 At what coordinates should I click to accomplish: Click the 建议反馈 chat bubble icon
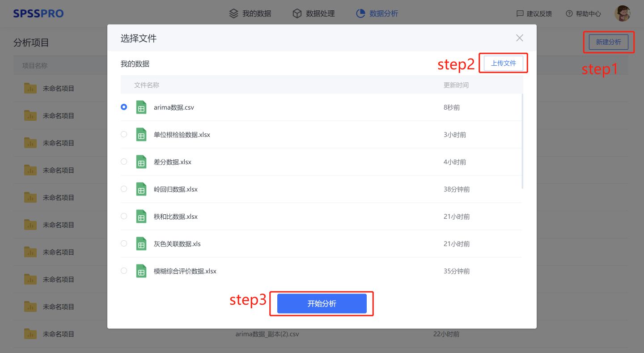point(520,14)
